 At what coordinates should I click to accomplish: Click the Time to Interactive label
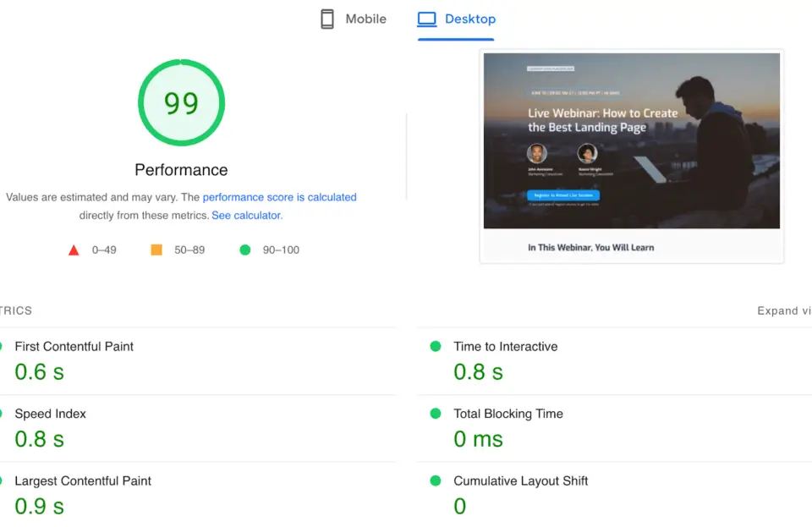(506, 346)
